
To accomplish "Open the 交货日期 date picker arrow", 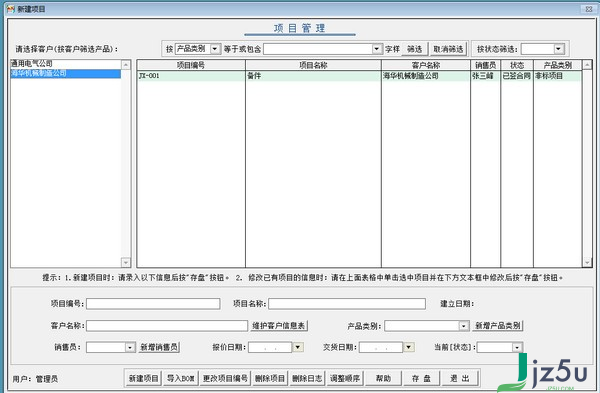I will [409, 347].
